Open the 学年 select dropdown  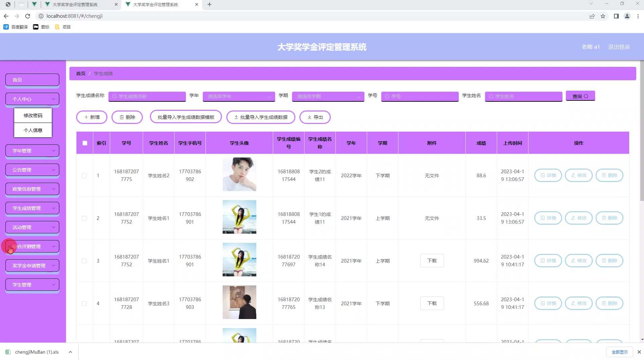coord(239,96)
